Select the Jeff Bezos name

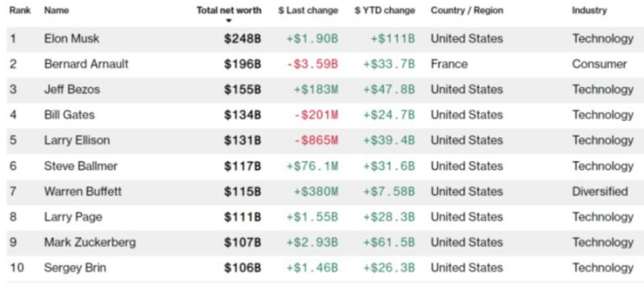coord(72,89)
